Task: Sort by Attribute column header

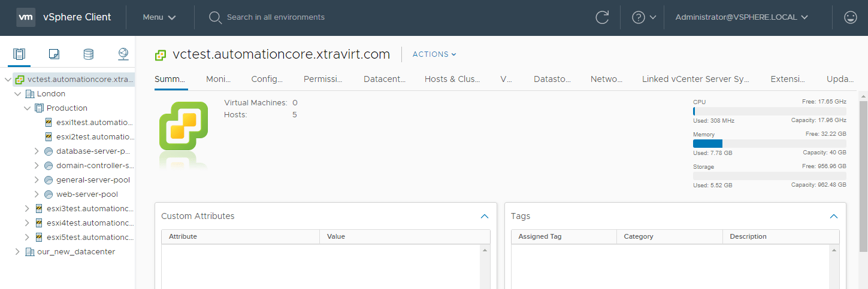Action: [241, 236]
